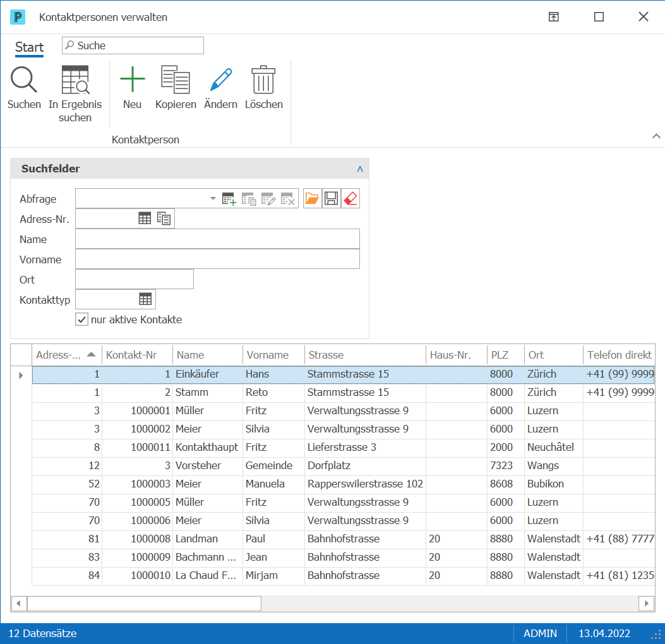The height and width of the screenshot is (644, 665).
Task: Collapse the ribbon with the chevron
Action: pyautogui.click(x=656, y=136)
